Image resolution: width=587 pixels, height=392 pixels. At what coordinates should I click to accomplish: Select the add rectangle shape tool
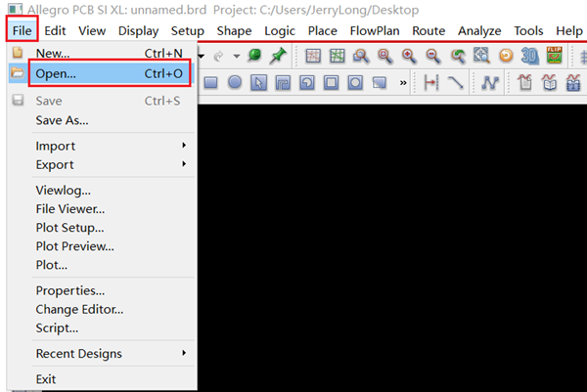pyautogui.click(x=211, y=83)
